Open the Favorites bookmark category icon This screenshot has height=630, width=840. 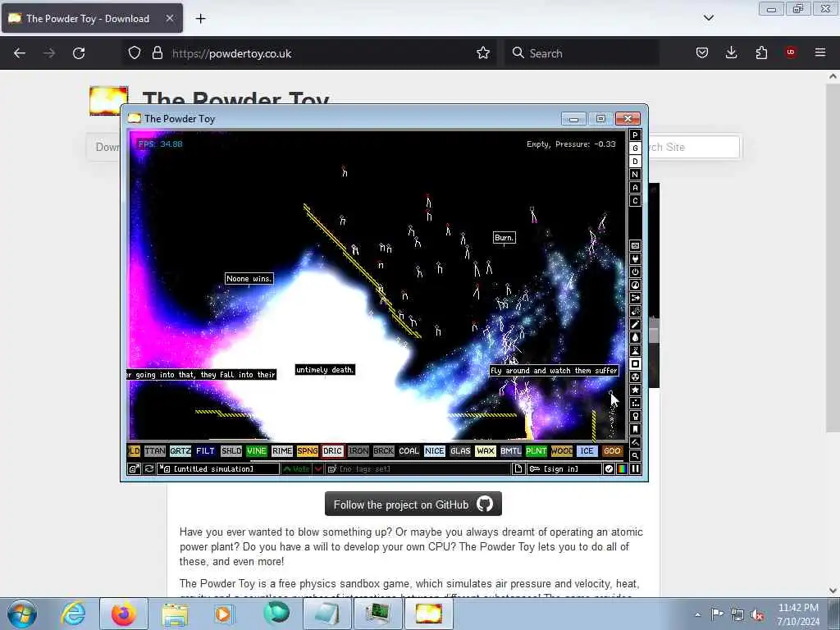tap(635, 430)
